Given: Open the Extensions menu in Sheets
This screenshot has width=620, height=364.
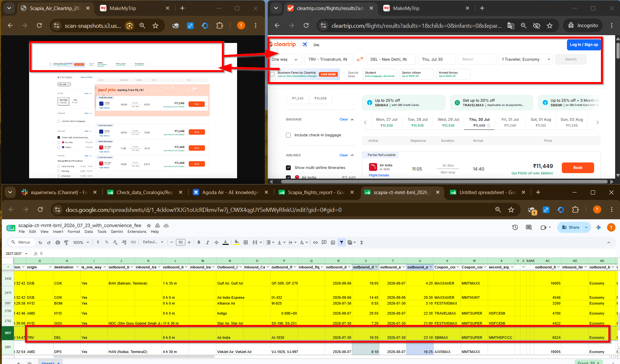Looking at the screenshot, I should click(x=137, y=232).
